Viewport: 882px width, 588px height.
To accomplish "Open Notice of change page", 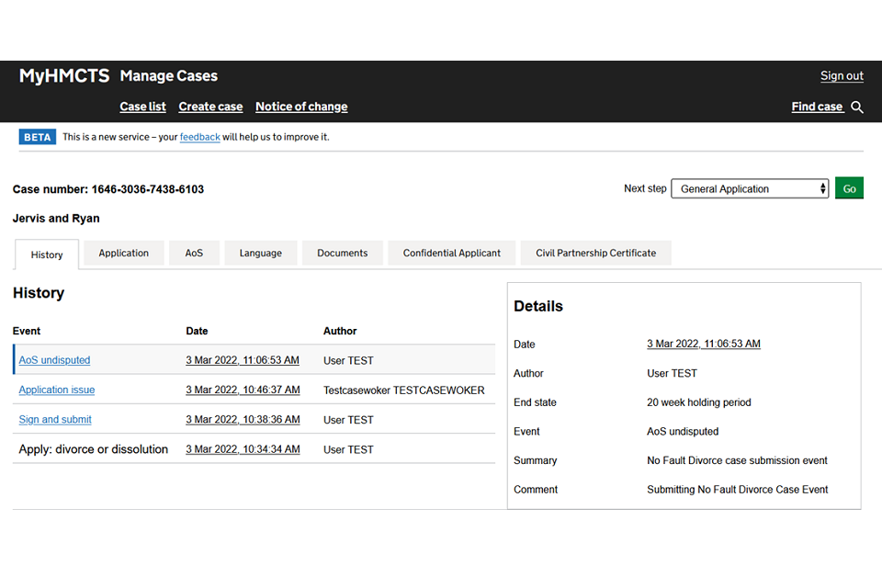I will (301, 107).
